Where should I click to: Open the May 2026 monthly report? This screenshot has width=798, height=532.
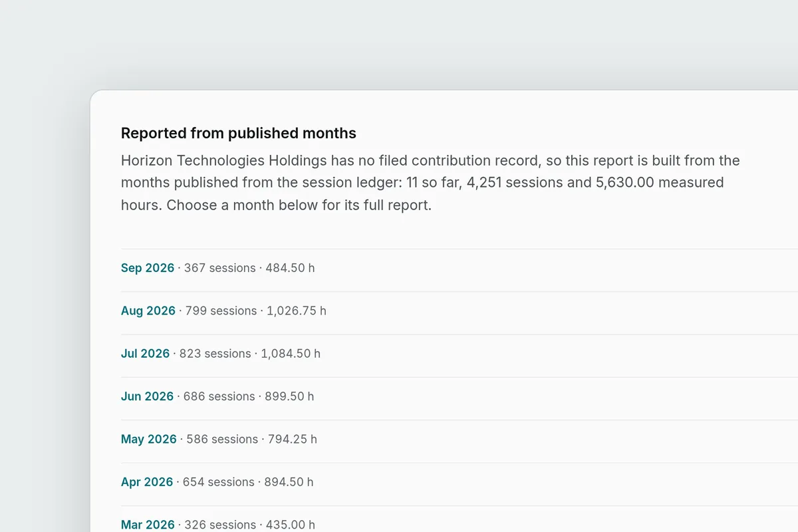tap(149, 439)
